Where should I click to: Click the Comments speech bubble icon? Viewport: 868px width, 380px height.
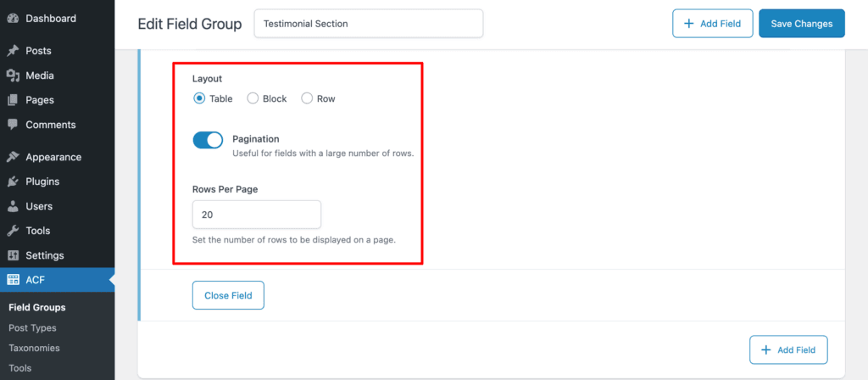(13, 125)
